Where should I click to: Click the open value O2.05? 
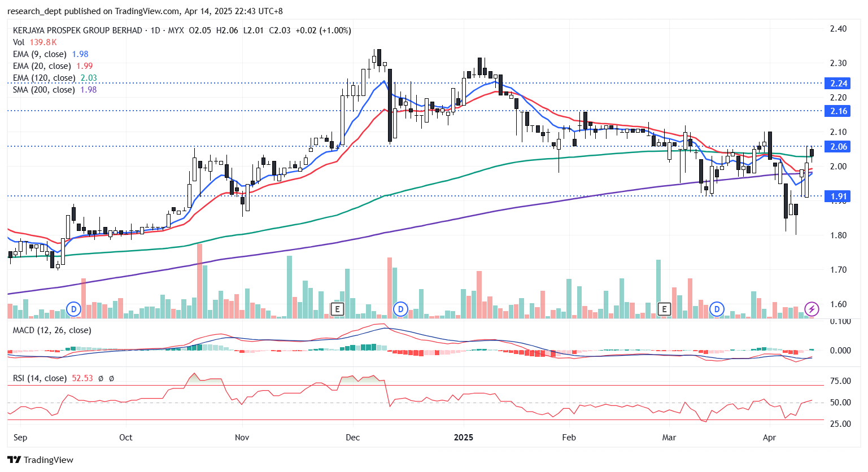[x=200, y=30]
